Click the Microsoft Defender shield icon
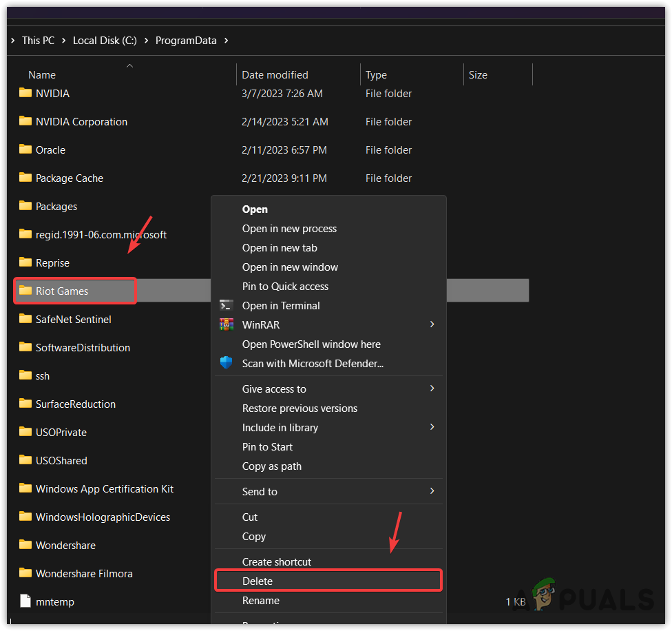 tap(227, 363)
